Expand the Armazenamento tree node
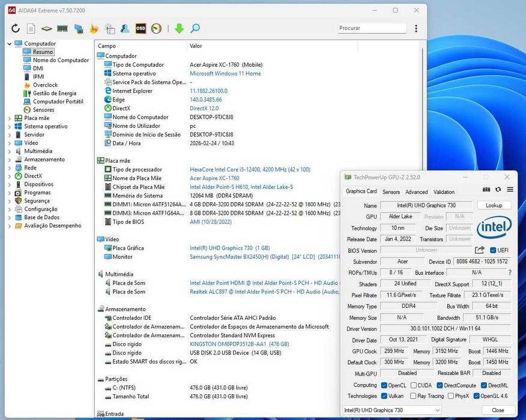The width and height of the screenshot is (526, 420). pyautogui.click(x=10, y=160)
